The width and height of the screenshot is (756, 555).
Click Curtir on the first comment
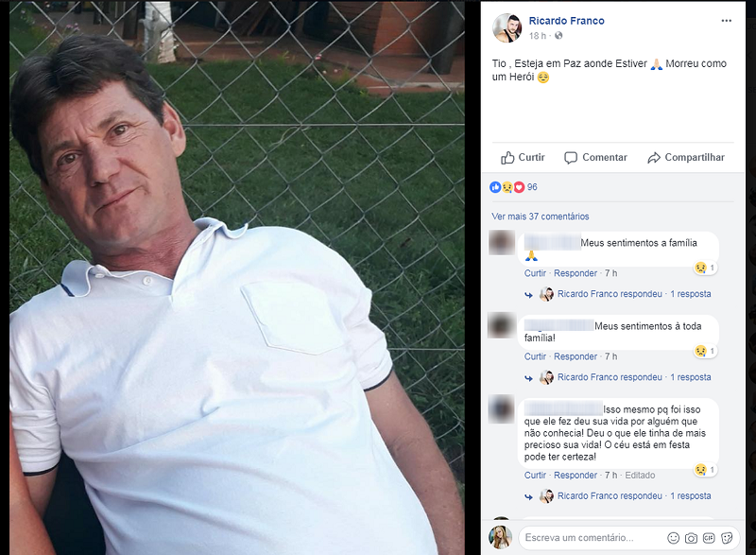[535, 273]
